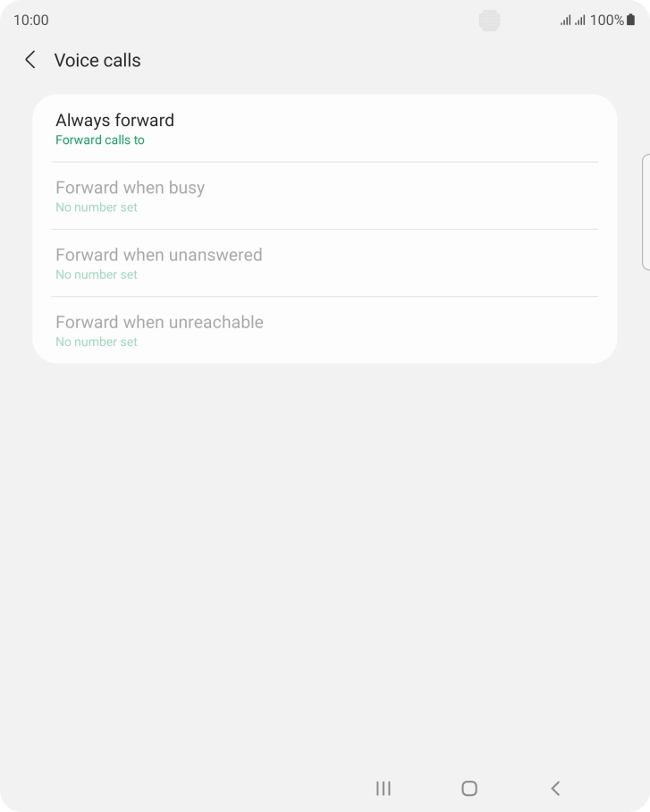This screenshot has height=812, width=650.
Task: Tap the second SIM signal strength icon
Action: click(580, 20)
